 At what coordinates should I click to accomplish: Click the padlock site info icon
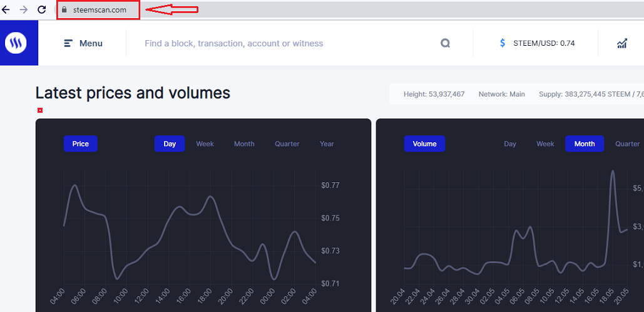point(64,9)
